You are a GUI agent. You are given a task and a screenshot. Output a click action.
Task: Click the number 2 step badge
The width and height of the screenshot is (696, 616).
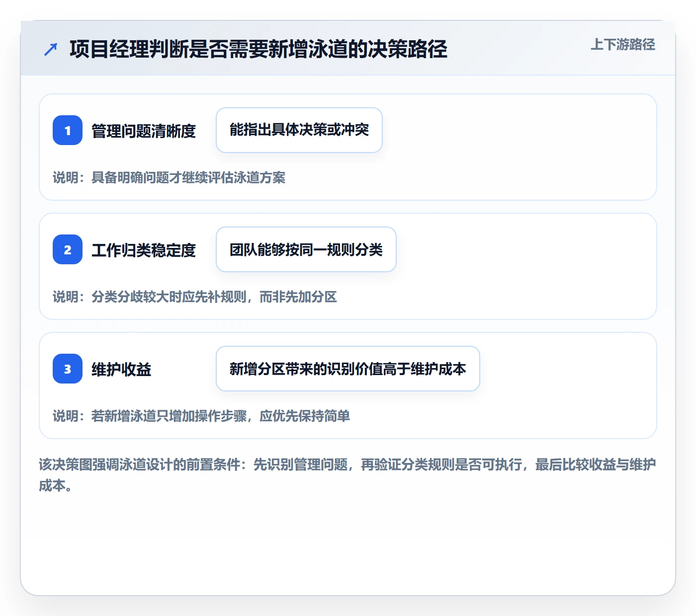coord(68,249)
